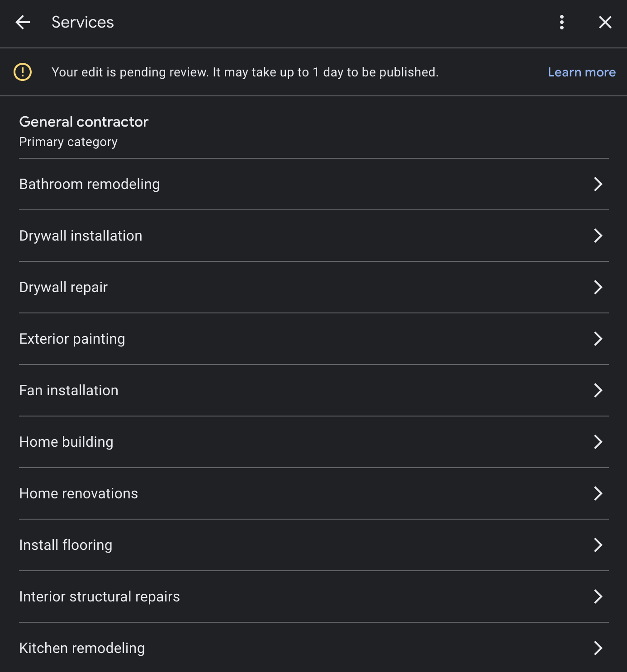Open the three-dot more options menu
The height and width of the screenshot is (672, 627).
tap(561, 22)
